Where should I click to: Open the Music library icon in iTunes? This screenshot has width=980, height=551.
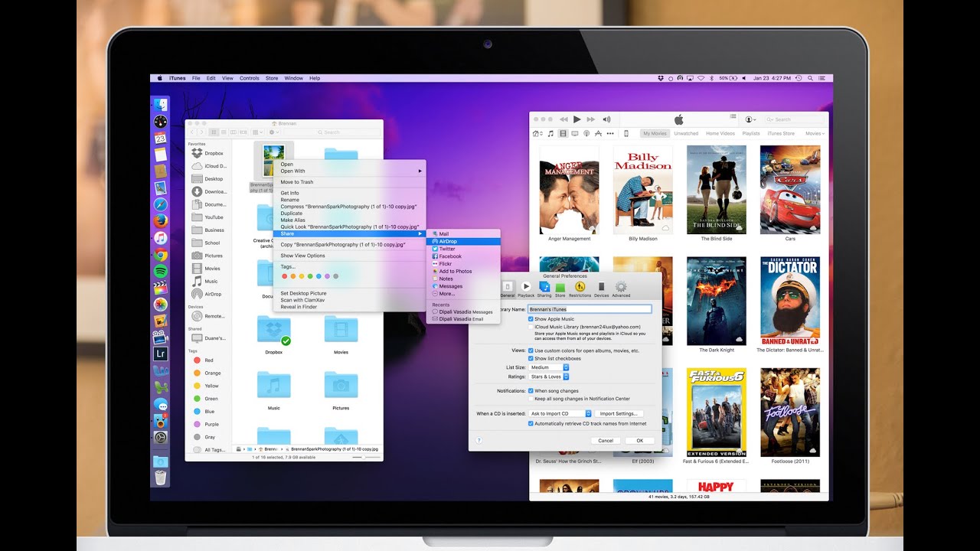pyautogui.click(x=550, y=133)
